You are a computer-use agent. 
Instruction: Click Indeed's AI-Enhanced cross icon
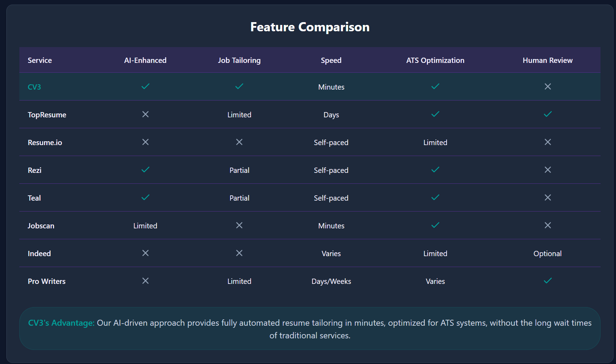pyautogui.click(x=145, y=253)
